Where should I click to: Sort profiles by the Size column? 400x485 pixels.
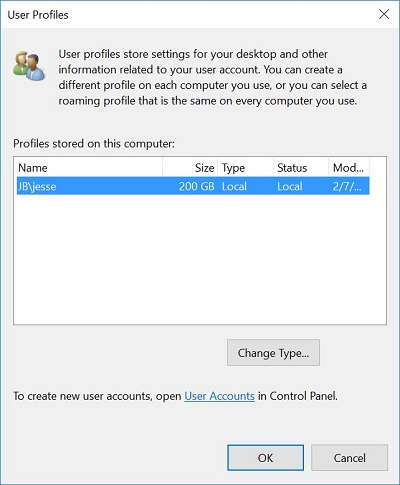(190, 168)
